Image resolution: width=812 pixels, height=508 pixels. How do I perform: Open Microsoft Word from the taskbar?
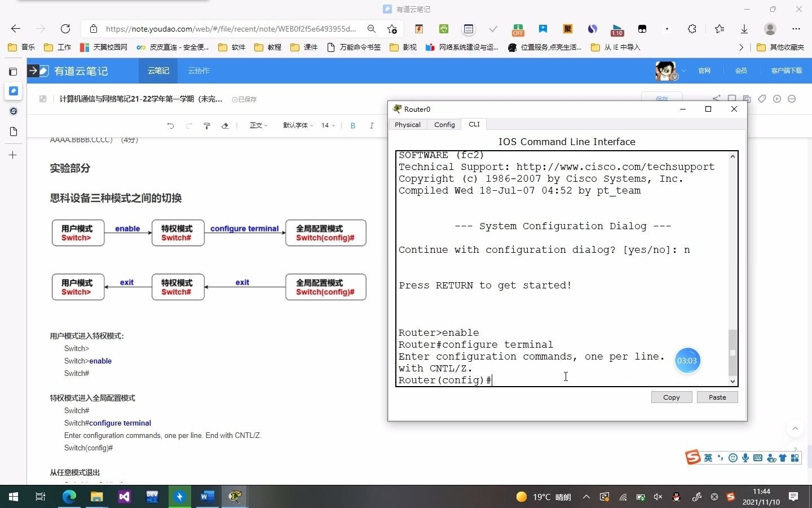(x=208, y=497)
